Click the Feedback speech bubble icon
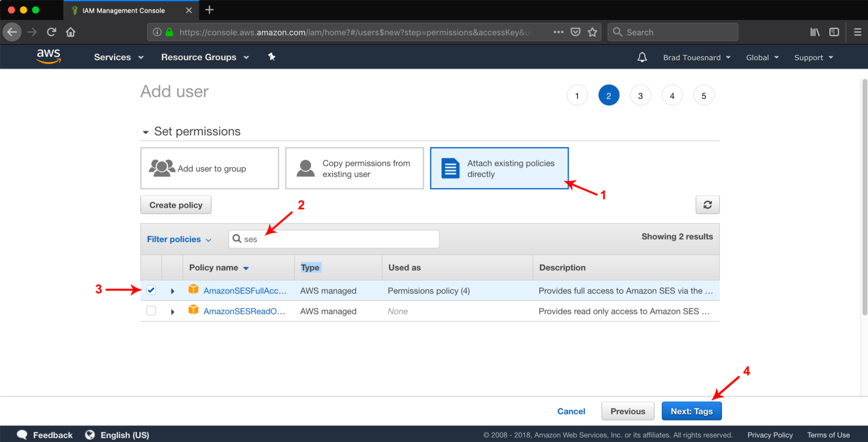Screen dimensions: 868x442 point(22,435)
